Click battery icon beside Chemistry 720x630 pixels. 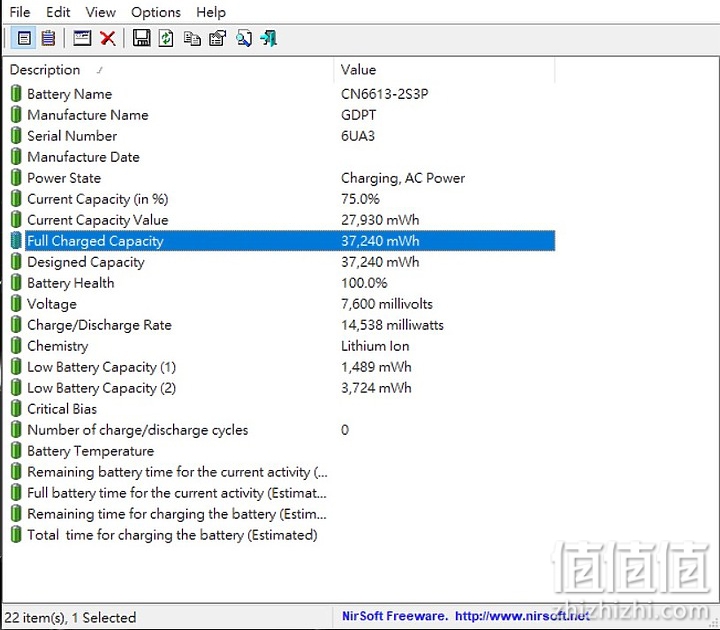(16, 346)
